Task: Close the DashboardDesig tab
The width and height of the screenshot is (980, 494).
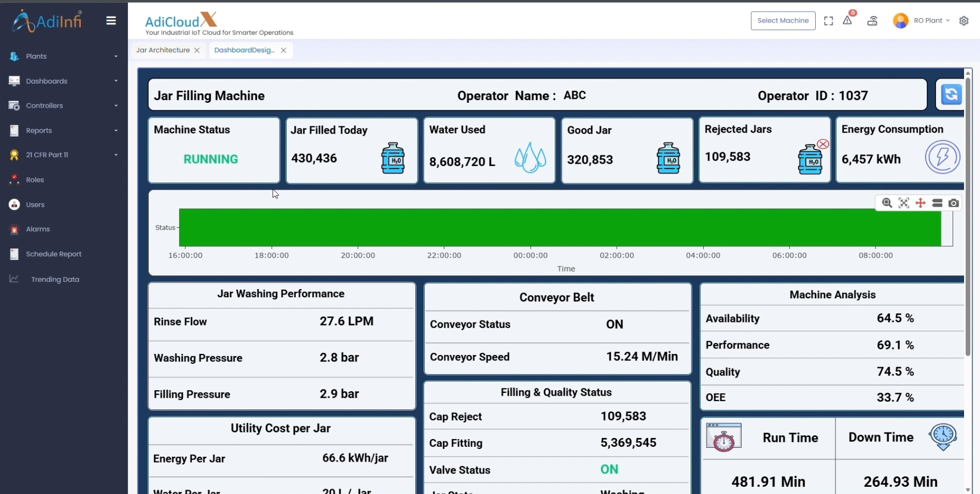Action: pyautogui.click(x=283, y=50)
